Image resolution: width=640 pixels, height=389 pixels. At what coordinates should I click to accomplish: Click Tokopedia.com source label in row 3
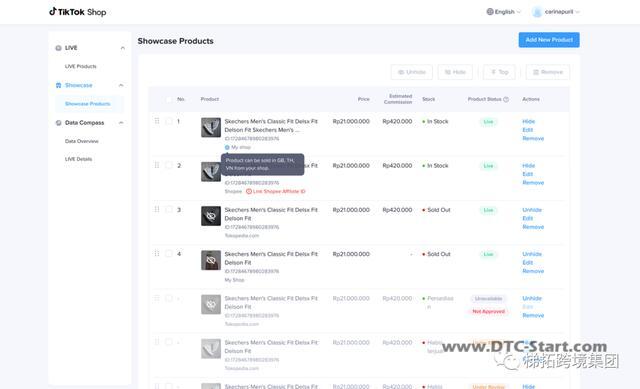(x=242, y=236)
